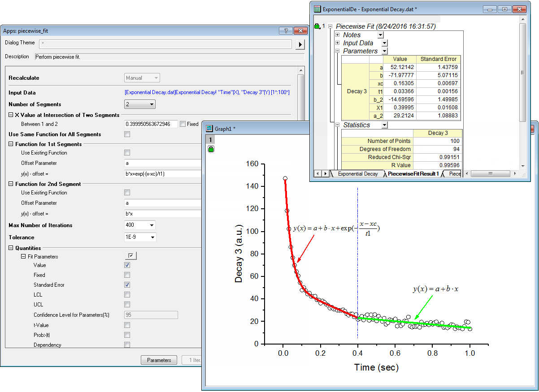Click the sheet tabs scroll-right arrow

click(325, 174)
